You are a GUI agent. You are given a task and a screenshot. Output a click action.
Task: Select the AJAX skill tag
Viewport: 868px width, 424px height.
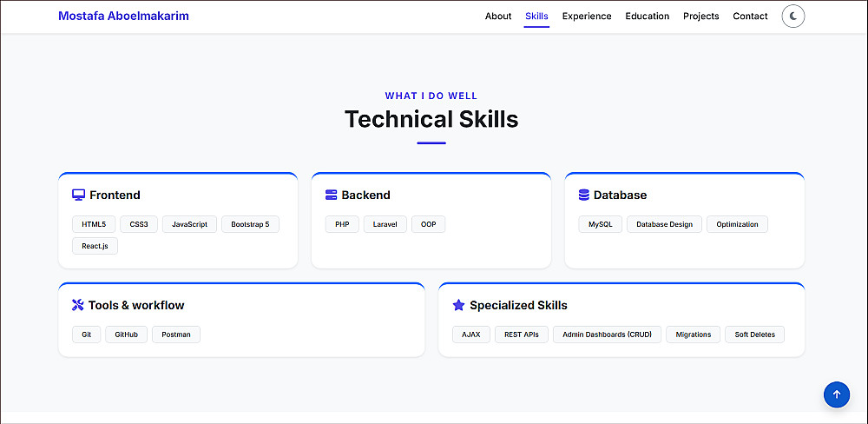click(471, 335)
